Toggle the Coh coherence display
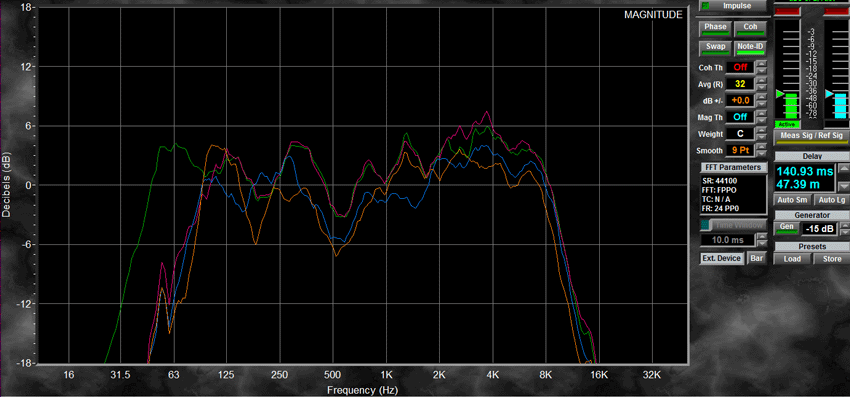 pos(750,28)
